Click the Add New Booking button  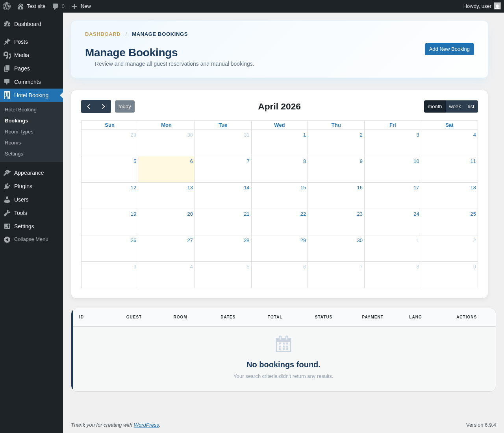449,49
